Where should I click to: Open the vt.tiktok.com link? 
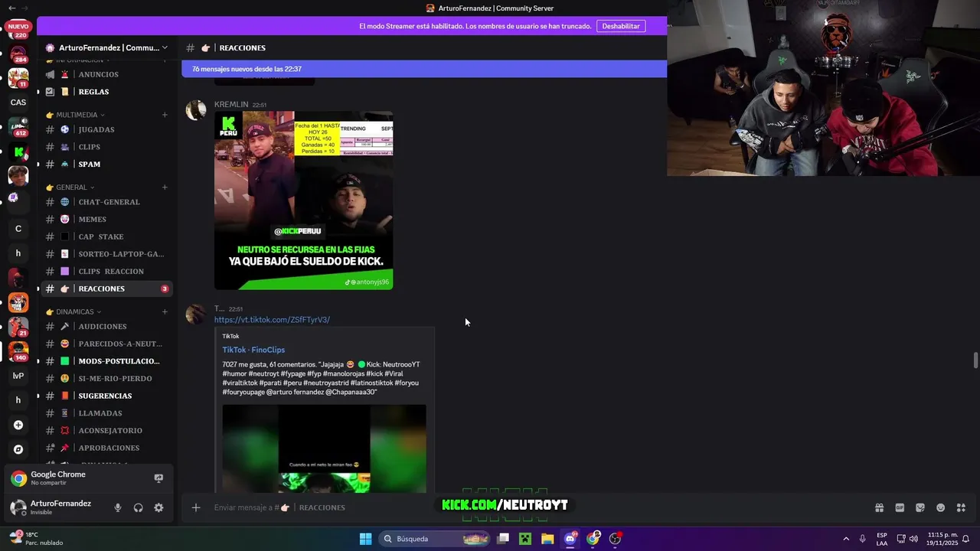pos(272,320)
